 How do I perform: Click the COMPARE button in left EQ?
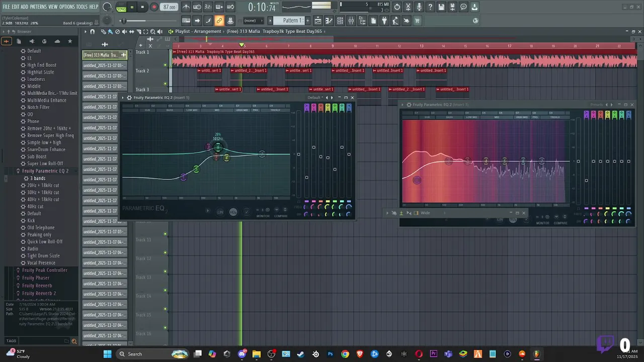pos(281,216)
